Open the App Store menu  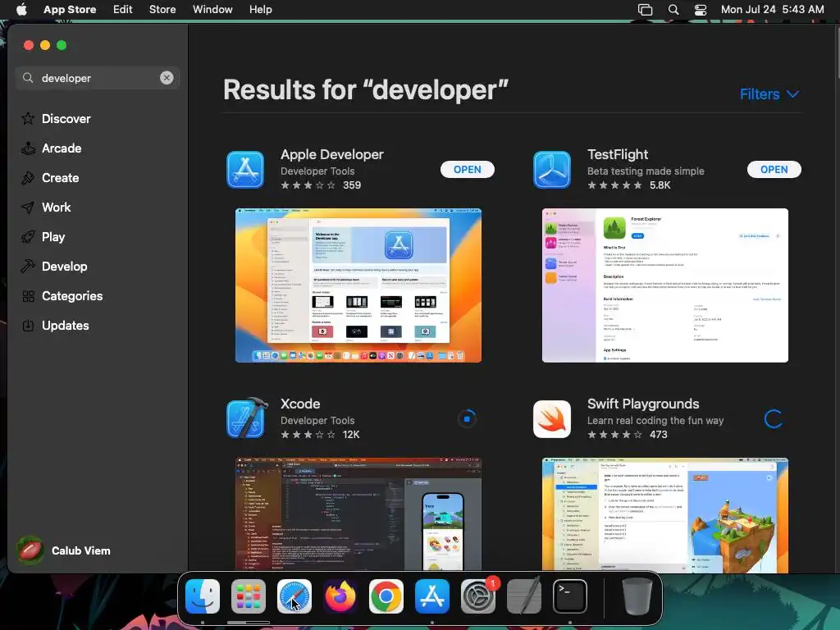(70, 9)
